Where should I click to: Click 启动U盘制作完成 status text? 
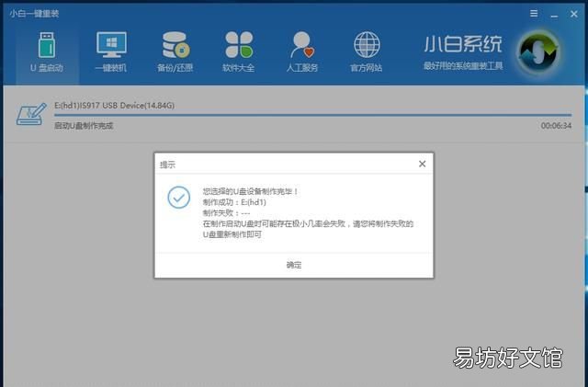tap(84, 126)
